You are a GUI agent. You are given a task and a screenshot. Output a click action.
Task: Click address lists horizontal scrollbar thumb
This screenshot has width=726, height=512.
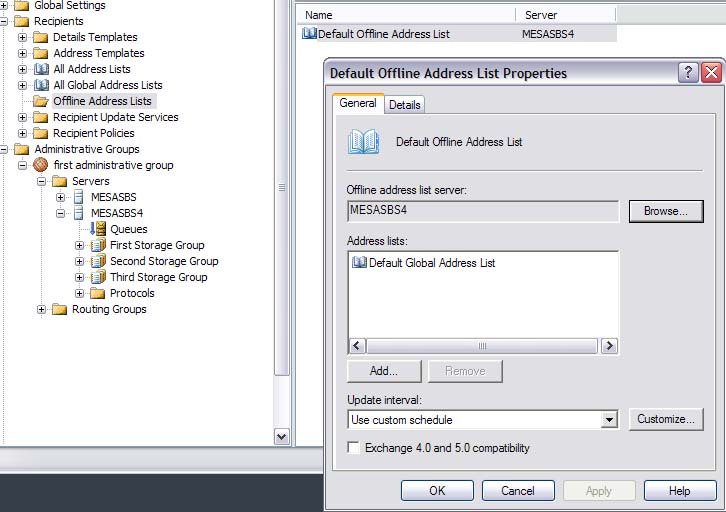(x=482, y=346)
